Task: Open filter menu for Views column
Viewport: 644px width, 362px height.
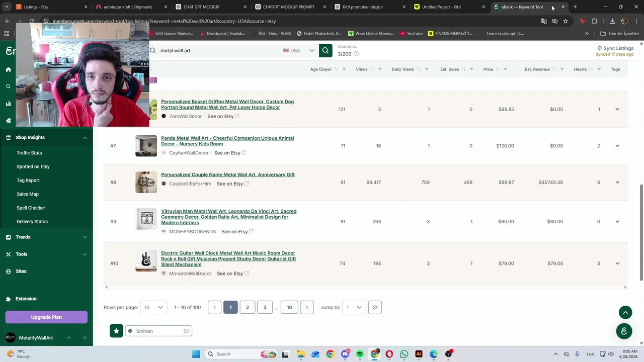Action: [380, 69]
